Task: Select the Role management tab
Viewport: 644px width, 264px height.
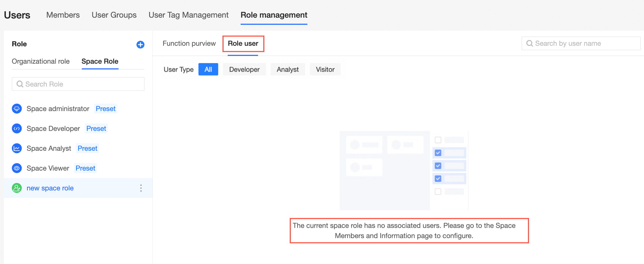Action: (x=274, y=15)
